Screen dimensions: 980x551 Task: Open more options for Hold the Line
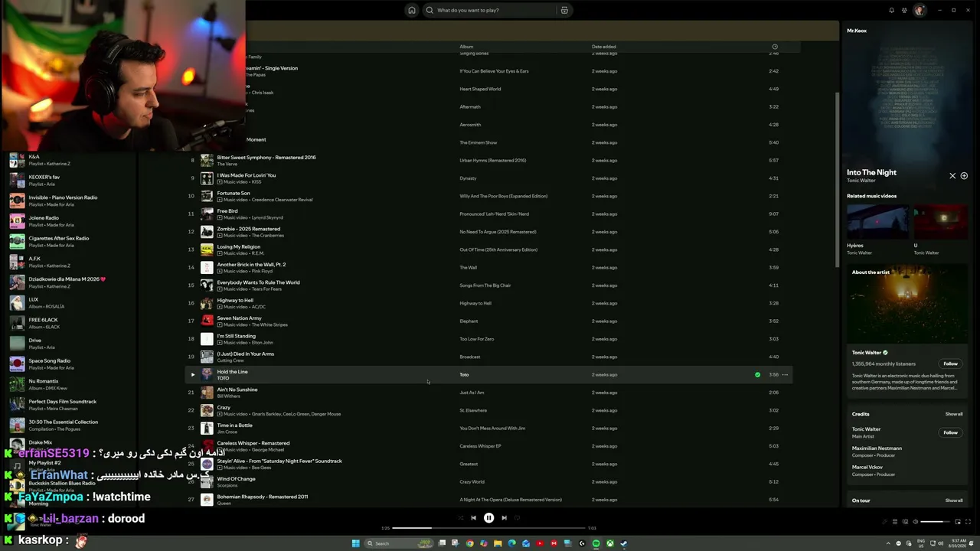tap(785, 375)
